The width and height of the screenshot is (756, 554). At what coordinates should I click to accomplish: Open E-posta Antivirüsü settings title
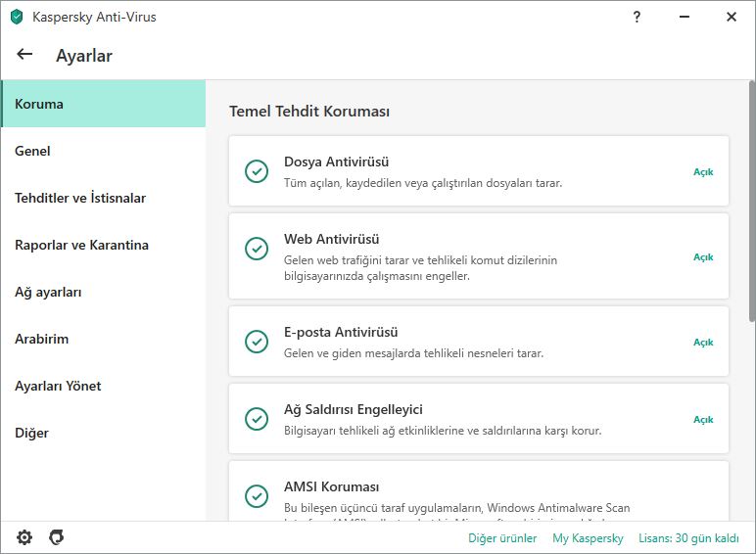[341, 333]
